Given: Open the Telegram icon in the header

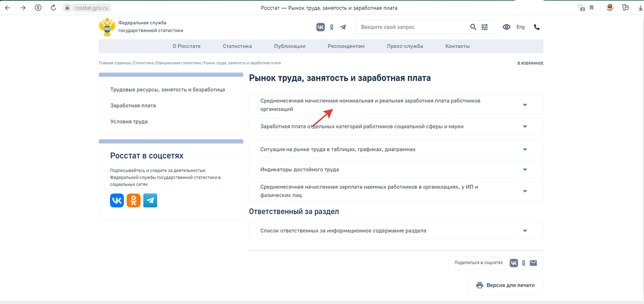Looking at the screenshot, I should pyautogui.click(x=342, y=27).
